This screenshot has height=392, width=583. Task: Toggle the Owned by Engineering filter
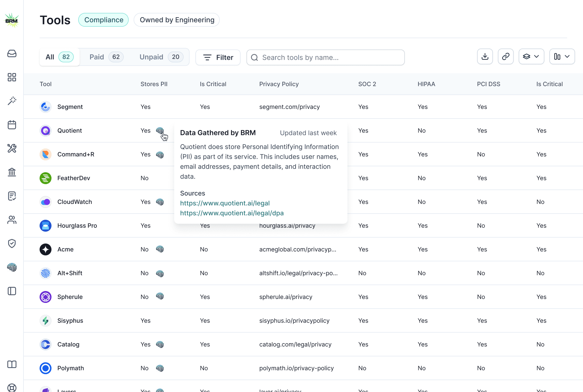pyautogui.click(x=177, y=20)
